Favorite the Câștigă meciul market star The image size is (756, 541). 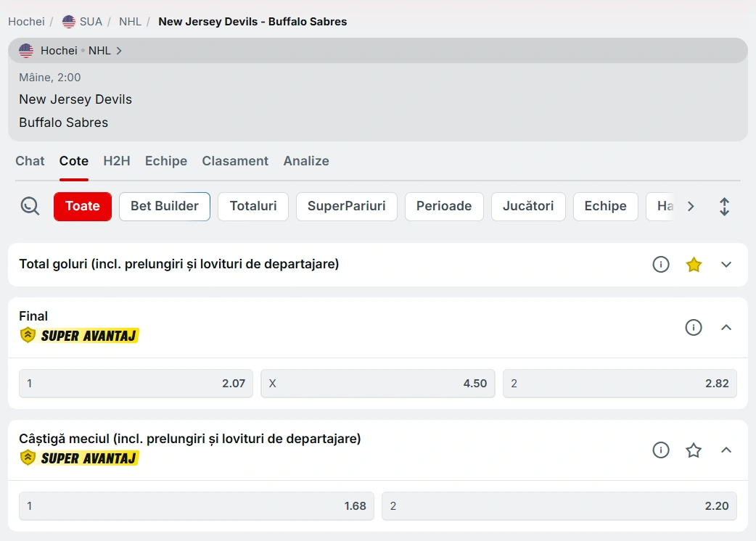point(694,450)
